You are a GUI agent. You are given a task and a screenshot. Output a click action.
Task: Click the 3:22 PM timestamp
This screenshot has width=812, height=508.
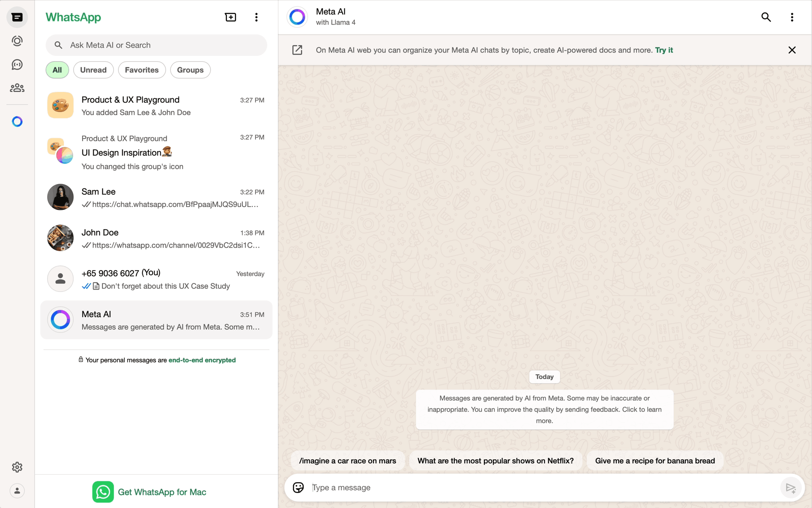[252, 192]
